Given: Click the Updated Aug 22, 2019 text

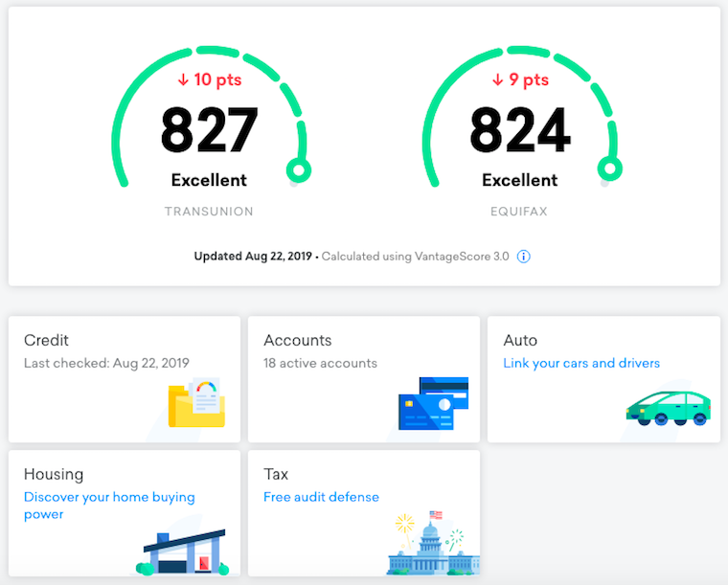Looking at the screenshot, I should pyautogui.click(x=253, y=256).
